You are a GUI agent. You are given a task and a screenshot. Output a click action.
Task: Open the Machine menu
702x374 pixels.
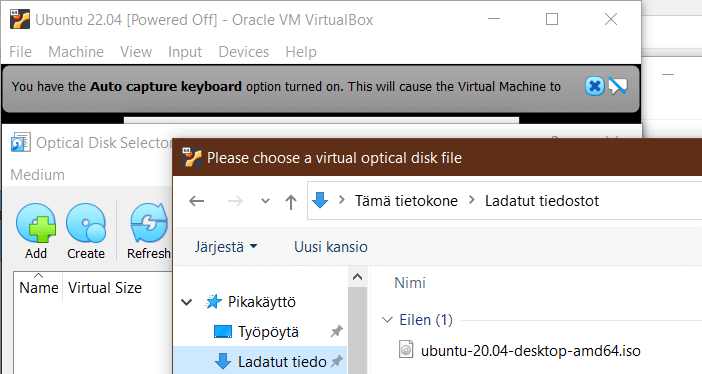76,52
